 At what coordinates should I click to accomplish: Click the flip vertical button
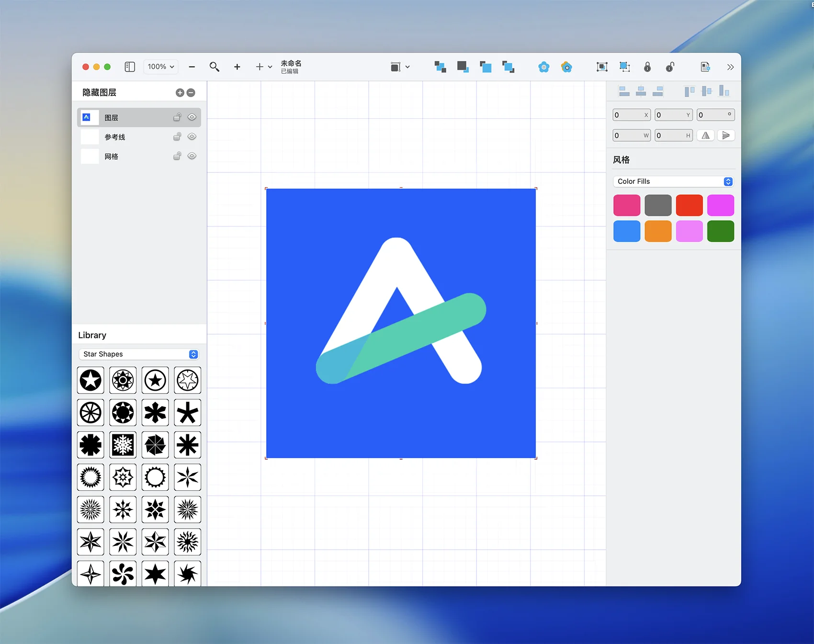[726, 136]
